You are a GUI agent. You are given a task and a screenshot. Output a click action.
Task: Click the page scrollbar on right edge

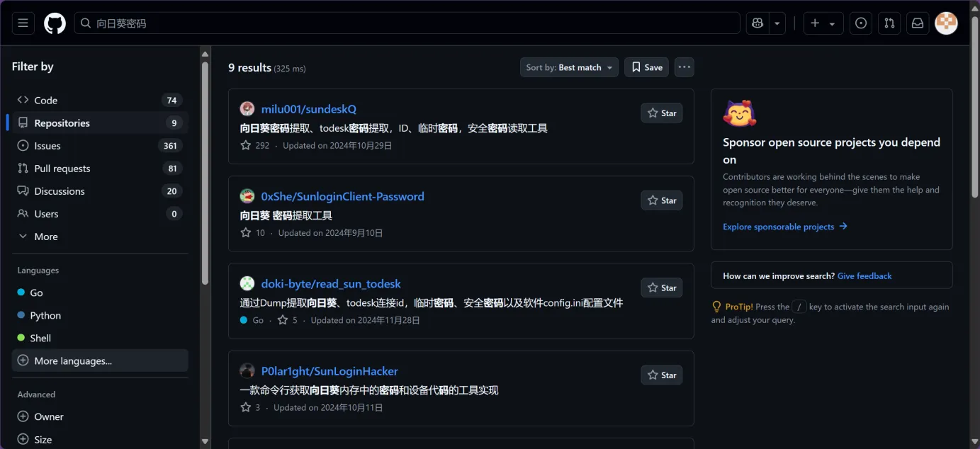pyautogui.click(x=975, y=106)
